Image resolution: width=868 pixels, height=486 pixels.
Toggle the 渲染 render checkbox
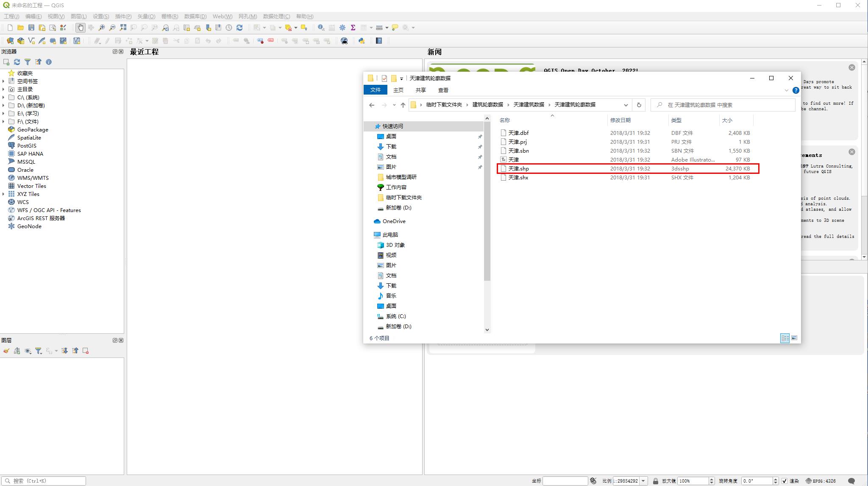point(784,481)
